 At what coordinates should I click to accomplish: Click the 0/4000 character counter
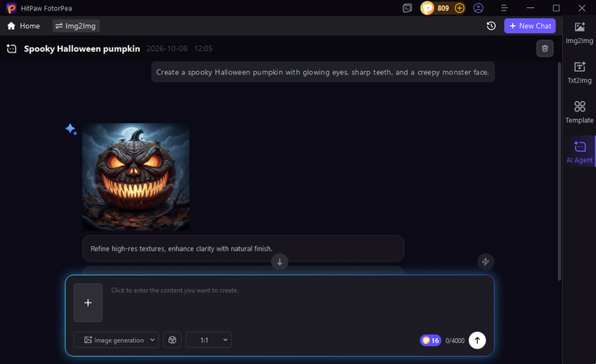tap(454, 341)
